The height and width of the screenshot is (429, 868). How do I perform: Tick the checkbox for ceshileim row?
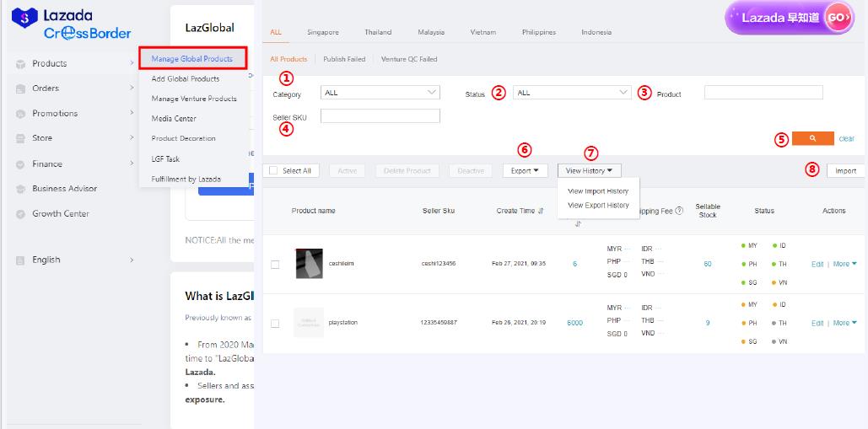(x=275, y=265)
